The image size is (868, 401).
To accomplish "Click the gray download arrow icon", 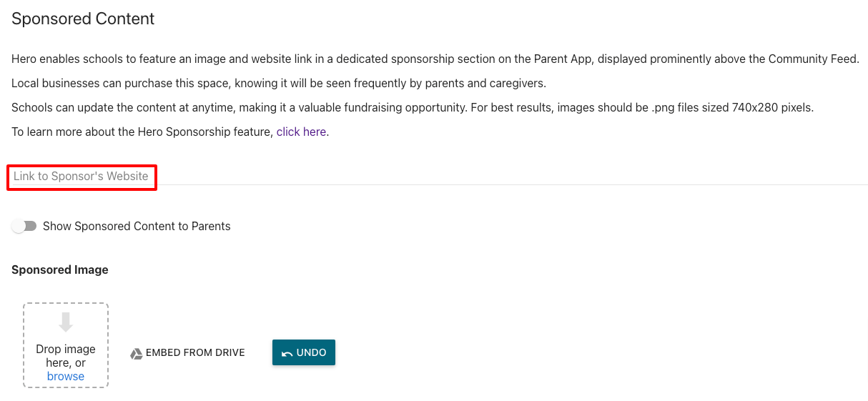I will 66,322.
